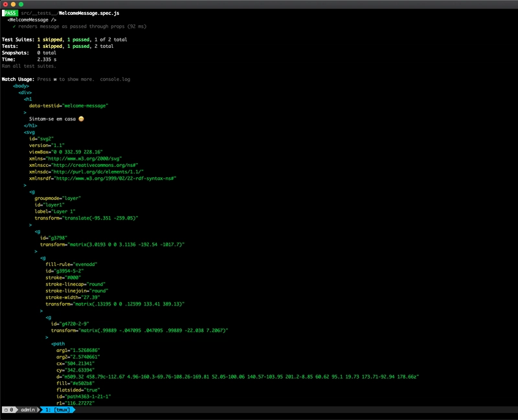Viewport: 518px width, 420px height.
Task: Click the transform="translate(-95.351 -259.05)" attribute
Action: tap(86, 218)
